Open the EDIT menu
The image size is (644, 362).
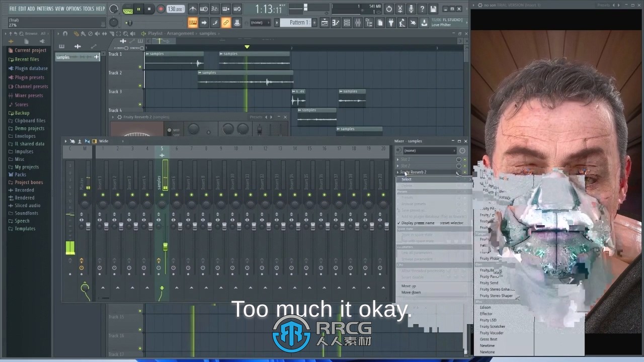coord(23,9)
